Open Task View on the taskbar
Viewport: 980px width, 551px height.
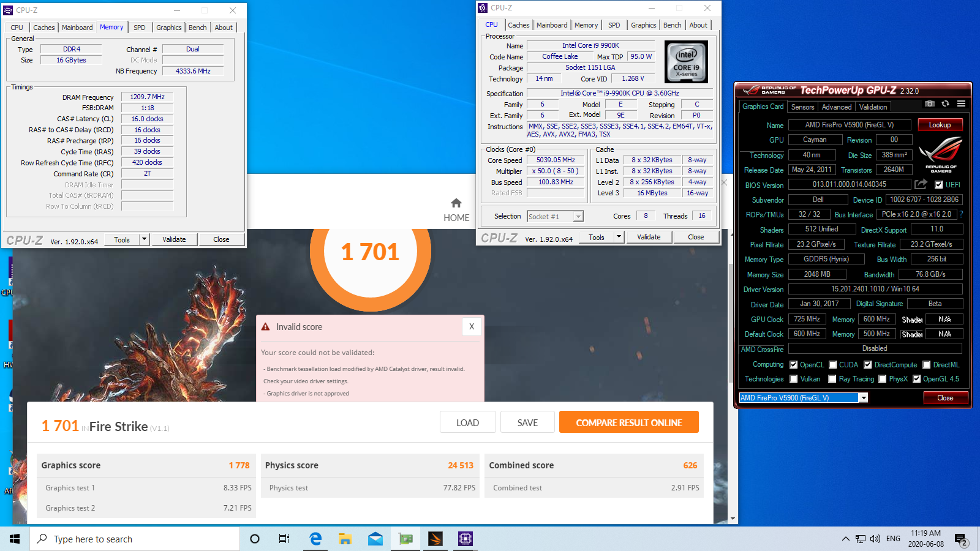(x=284, y=539)
